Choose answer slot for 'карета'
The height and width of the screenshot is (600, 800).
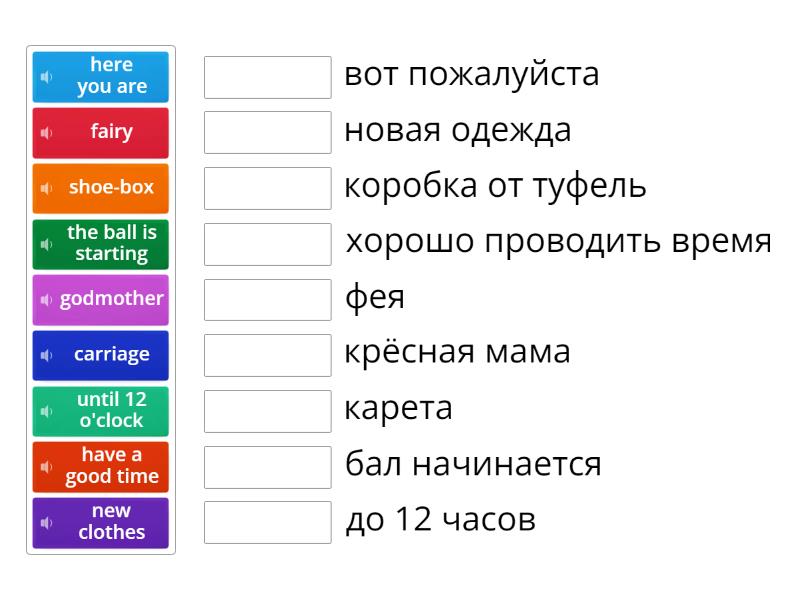coord(267,411)
